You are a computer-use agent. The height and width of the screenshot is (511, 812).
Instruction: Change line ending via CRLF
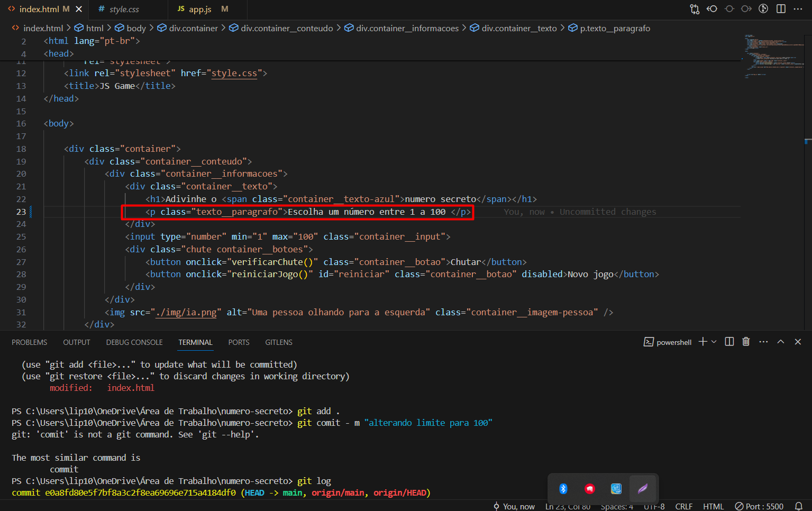[683, 506]
